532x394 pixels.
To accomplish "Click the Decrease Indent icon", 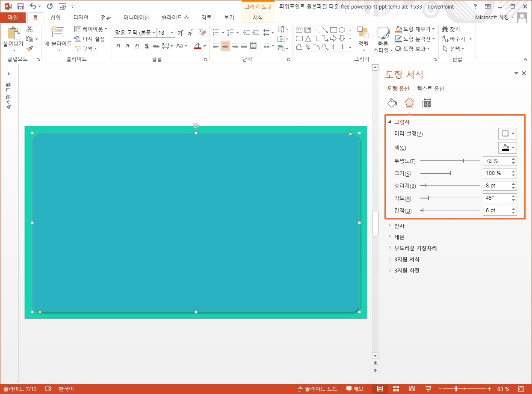I will click(x=246, y=33).
